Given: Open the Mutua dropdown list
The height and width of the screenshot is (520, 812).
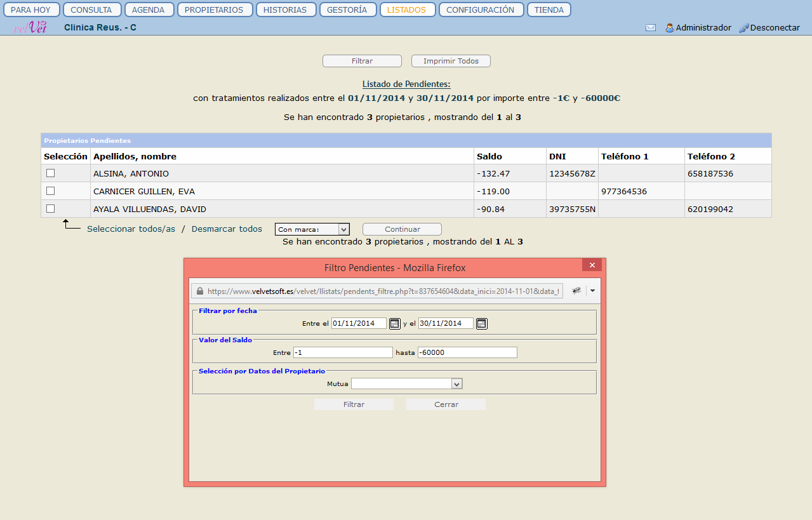Looking at the screenshot, I should (x=456, y=383).
